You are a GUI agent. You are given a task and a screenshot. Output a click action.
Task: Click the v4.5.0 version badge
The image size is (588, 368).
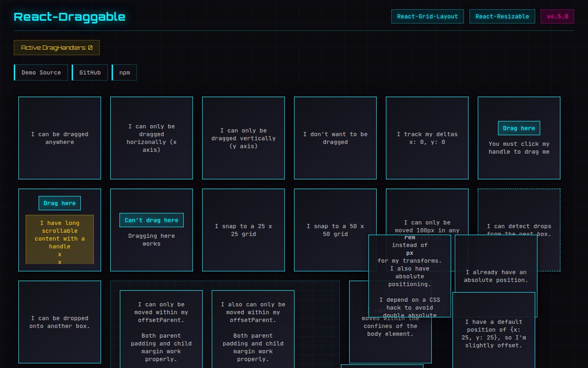click(x=557, y=17)
